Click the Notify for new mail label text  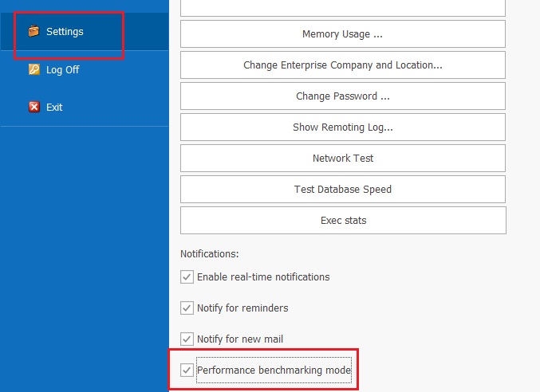[x=240, y=339]
